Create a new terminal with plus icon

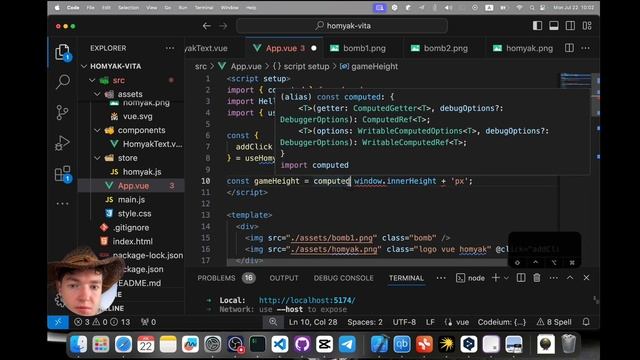pyautogui.click(x=496, y=278)
